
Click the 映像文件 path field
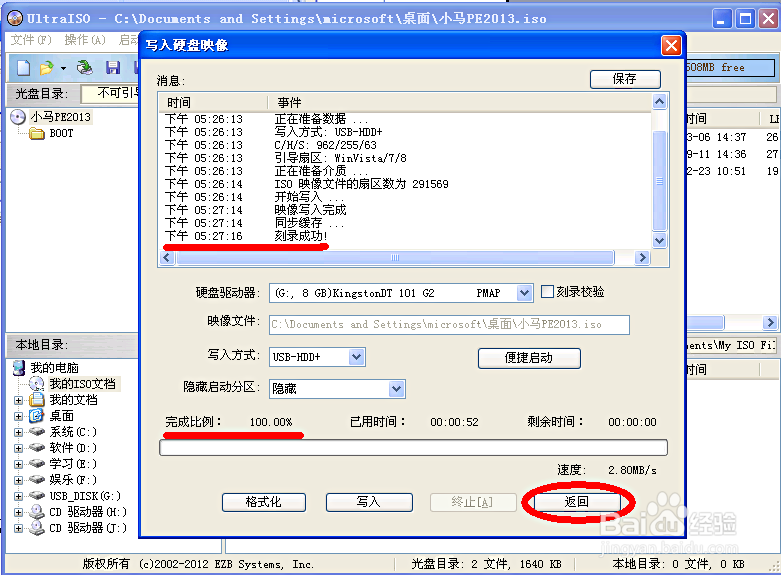pos(449,324)
